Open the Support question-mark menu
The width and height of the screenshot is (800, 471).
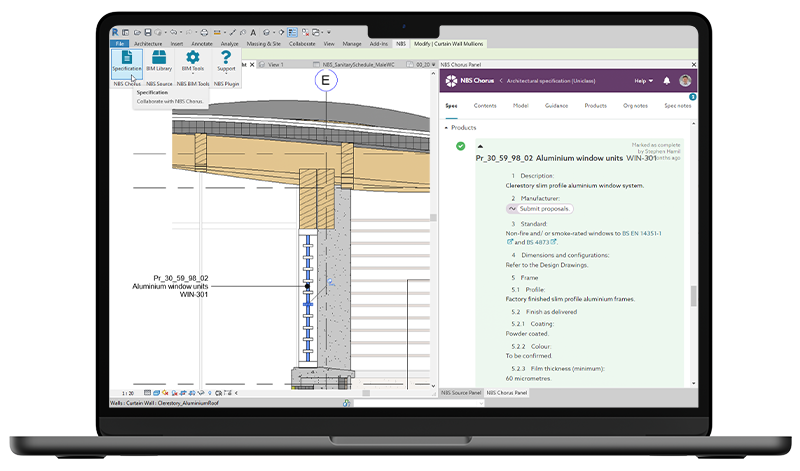(226, 62)
